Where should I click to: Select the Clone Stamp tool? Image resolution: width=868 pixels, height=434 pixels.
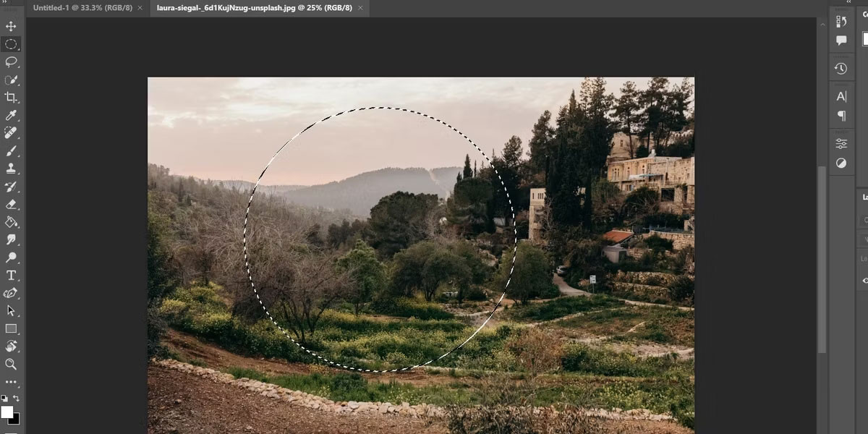click(x=11, y=169)
